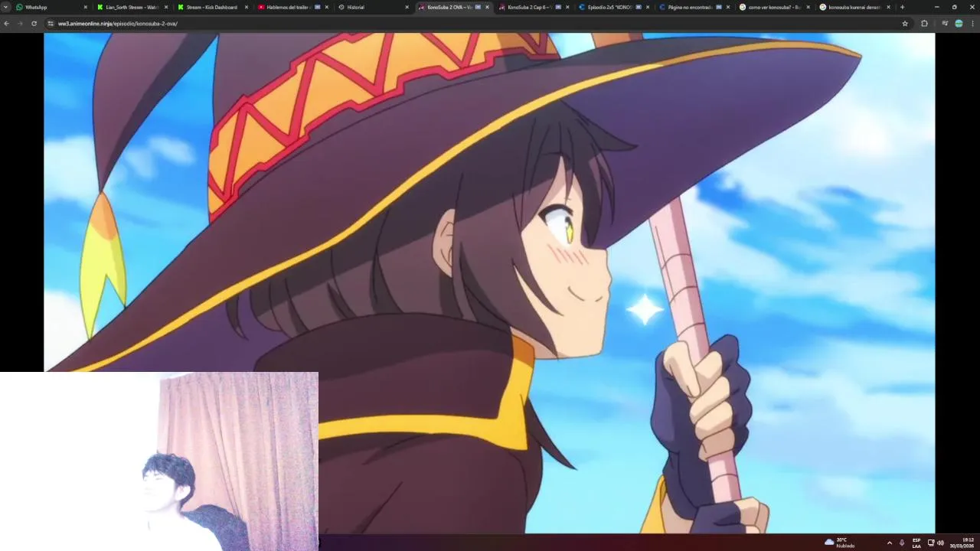Close the Lian_Sorth Streser tab
This screenshot has width=980, height=551.
point(166,7)
